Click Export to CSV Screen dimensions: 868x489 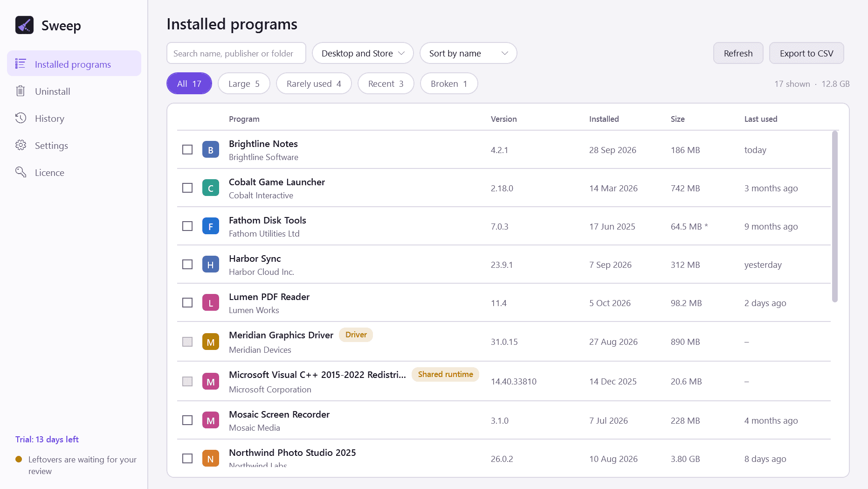(x=806, y=53)
